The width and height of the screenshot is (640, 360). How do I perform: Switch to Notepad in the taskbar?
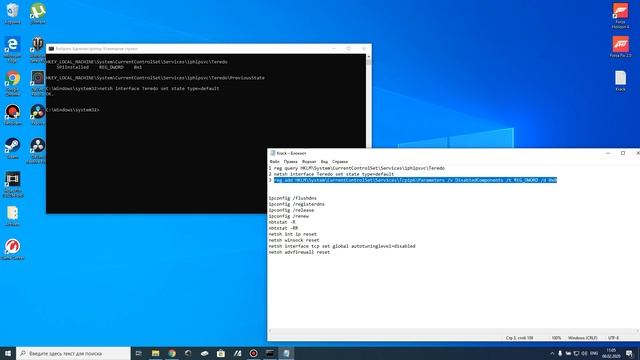click(286, 353)
